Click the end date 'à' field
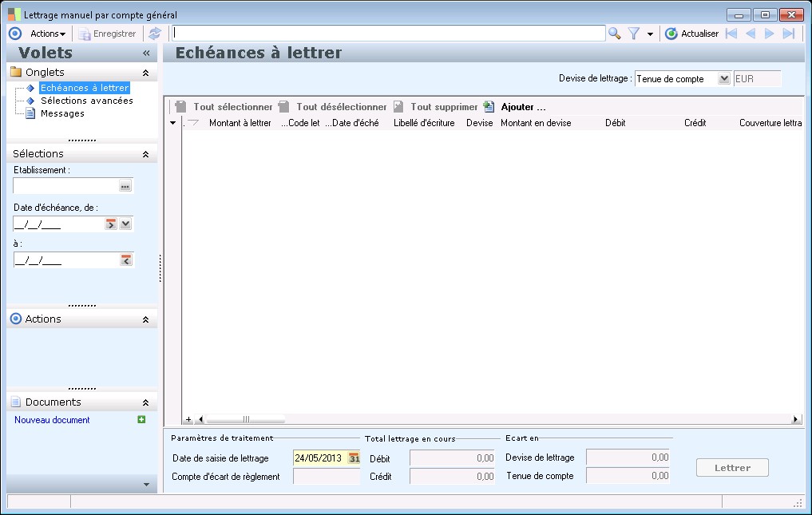 (x=66, y=260)
